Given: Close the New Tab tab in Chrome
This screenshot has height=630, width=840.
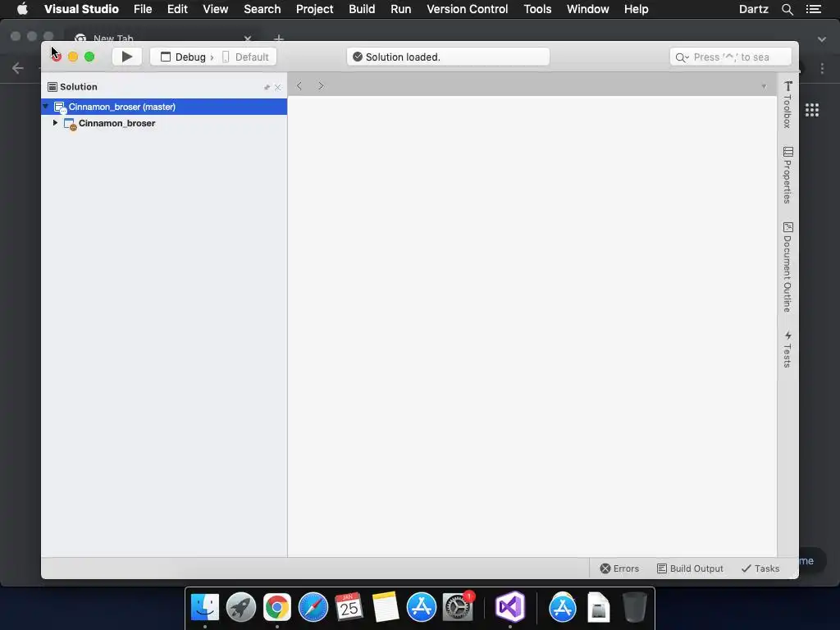Looking at the screenshot, I should click(x=248, y=38).
